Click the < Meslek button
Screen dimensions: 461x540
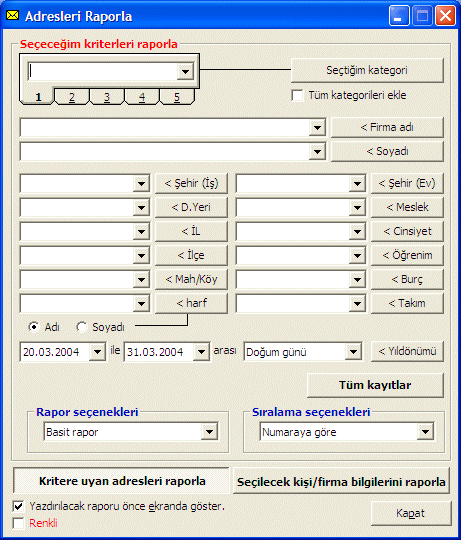click(407, 207)
